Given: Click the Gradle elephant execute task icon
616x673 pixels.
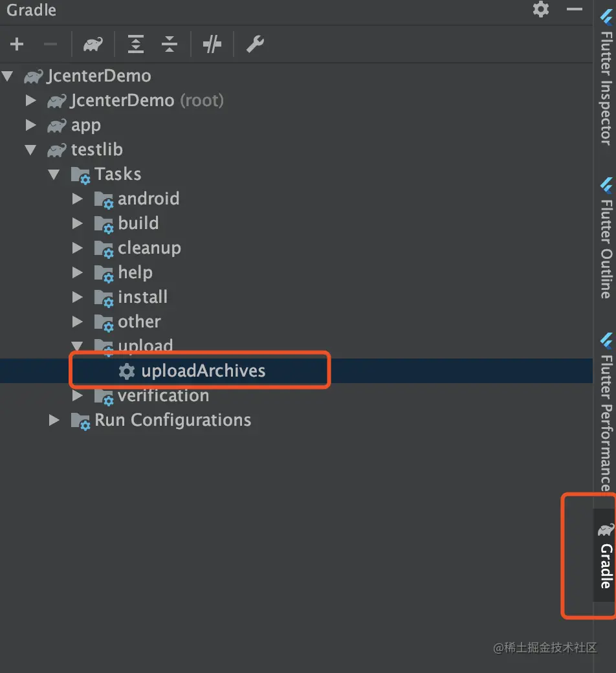Looking at the screenshot, I should click(x=93, y=44).
